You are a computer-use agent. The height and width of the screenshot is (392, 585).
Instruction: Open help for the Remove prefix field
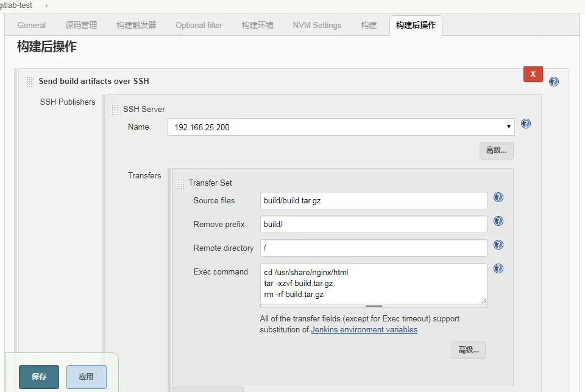[x=498, y=221]
